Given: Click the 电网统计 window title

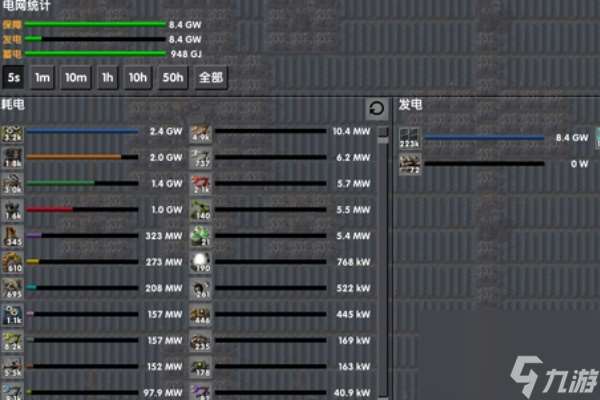Looking at the screenshot, I should point(26,5).
